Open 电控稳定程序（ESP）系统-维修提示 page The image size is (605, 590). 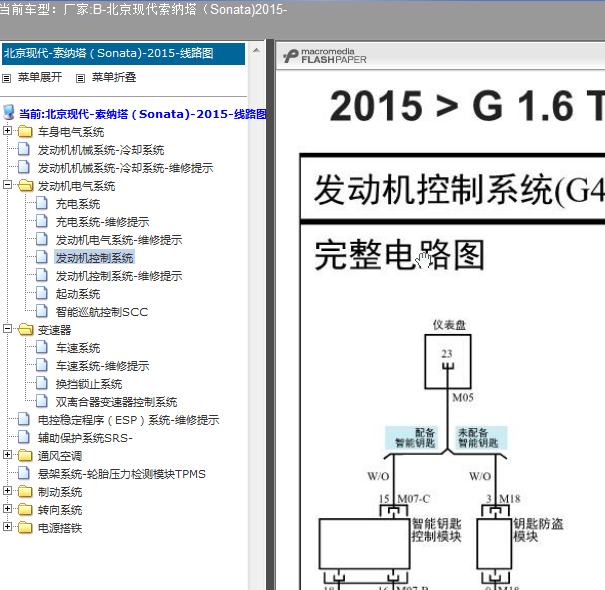click(x=128, y=420)
